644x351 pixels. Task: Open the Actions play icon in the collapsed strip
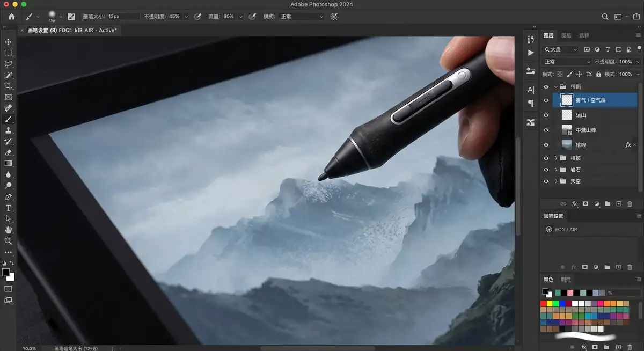click(531, 53)
